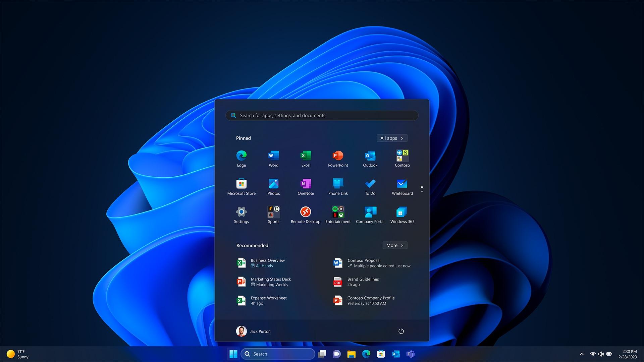Launch PowerPoint application

click(337, 158)
